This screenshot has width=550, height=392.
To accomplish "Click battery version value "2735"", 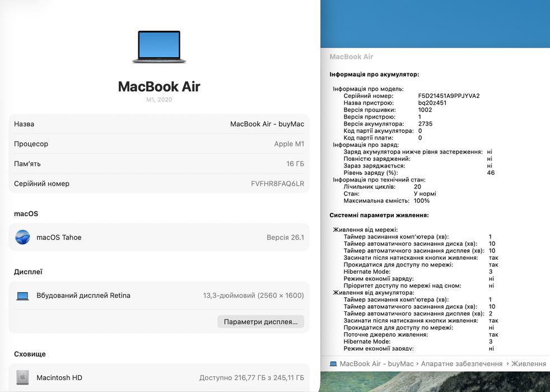I will coord(425,124).
